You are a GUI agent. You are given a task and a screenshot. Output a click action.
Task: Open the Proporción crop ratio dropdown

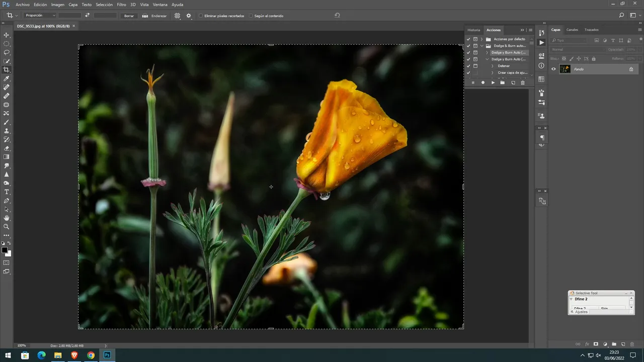40,16
